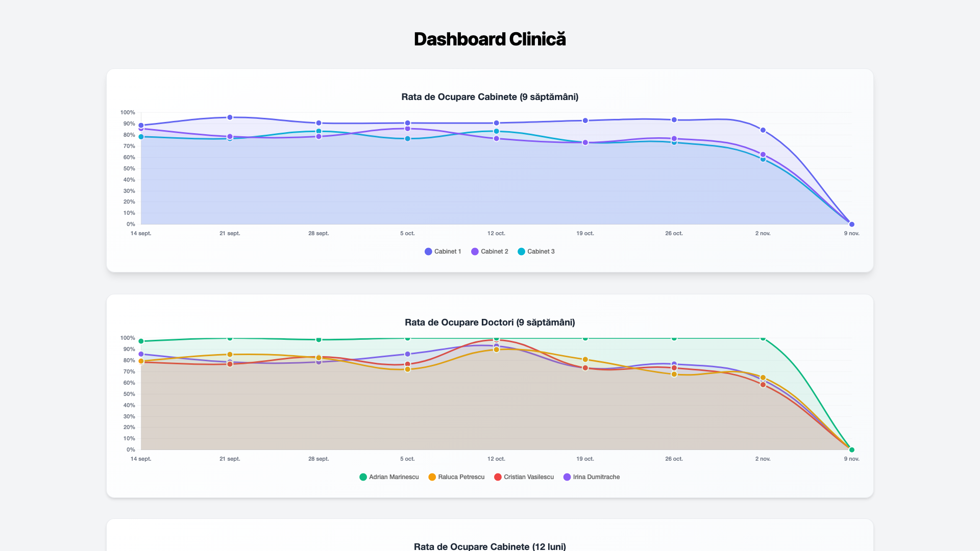980x551 pixels.
Task: Click the Dashboard Clinică heading
Action: click(x=490, y=39)
